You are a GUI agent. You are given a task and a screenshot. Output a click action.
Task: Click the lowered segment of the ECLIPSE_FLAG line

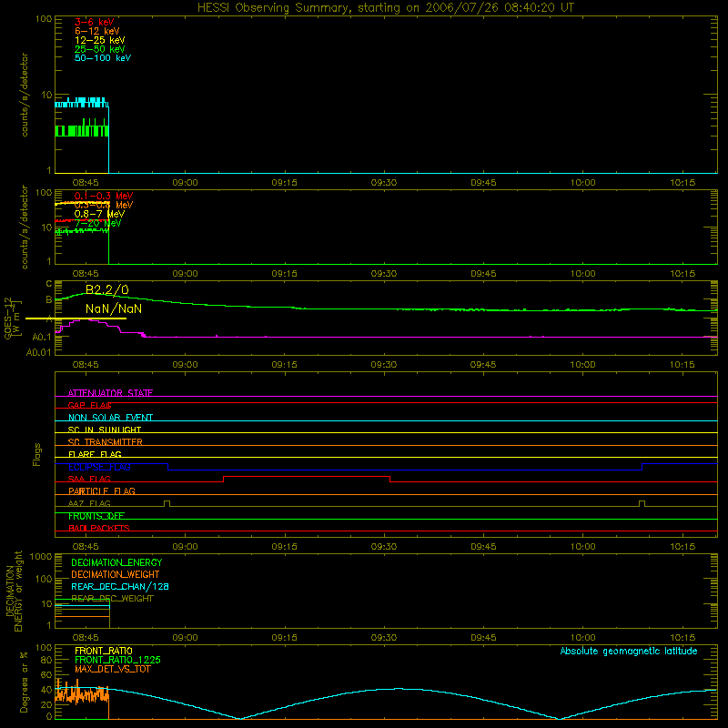tap(405, 470)
